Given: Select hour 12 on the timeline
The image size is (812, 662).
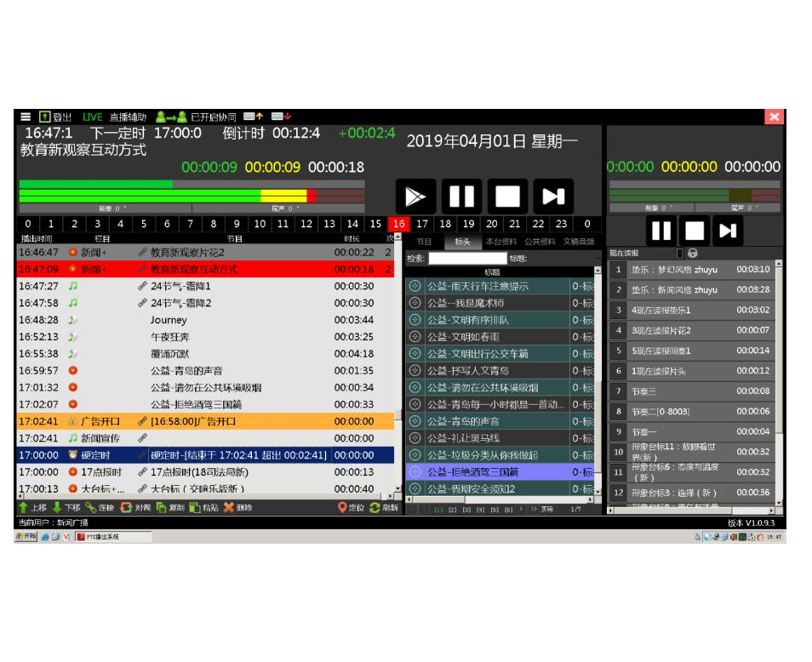Looking at the screenshot, I should pos(306,224).
